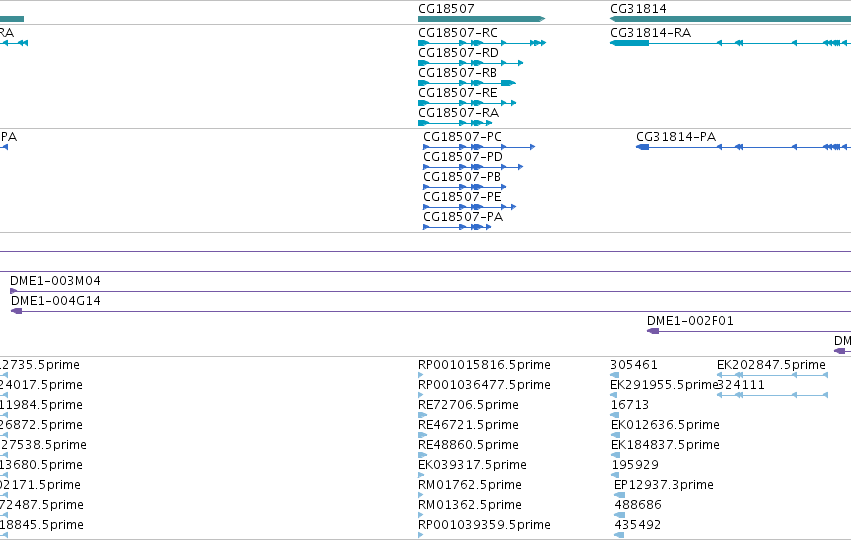The image size is (851, 540).
Task: Click feature 305461
Action: click(x=633, y=365)
